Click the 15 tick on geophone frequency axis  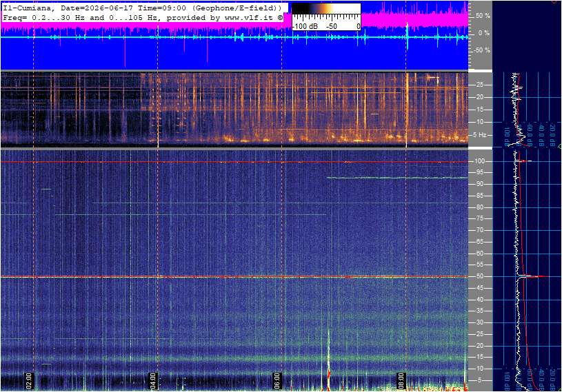(x=479, y=110)
